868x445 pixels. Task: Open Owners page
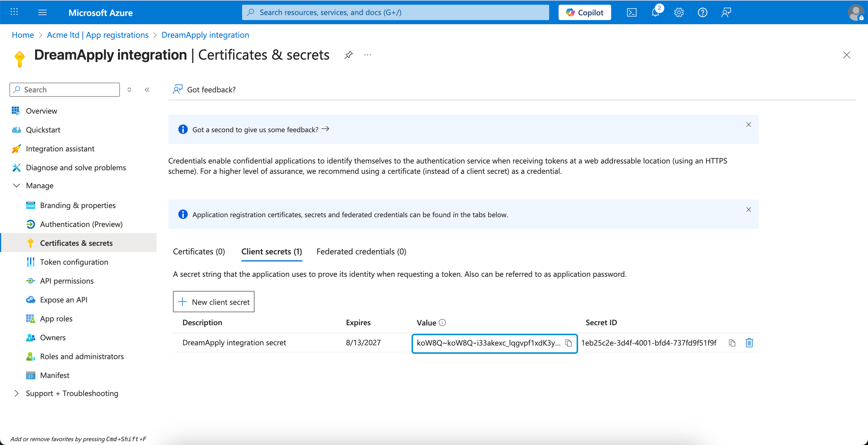(x=53, y=338)
